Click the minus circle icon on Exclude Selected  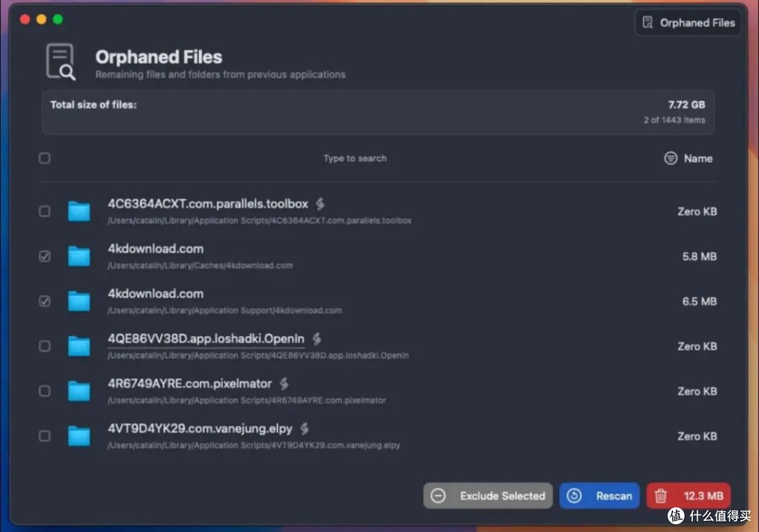tap(438, 495)
